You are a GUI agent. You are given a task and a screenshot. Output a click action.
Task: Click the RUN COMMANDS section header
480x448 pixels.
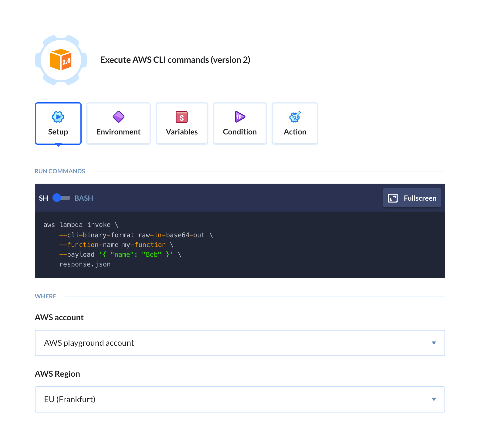click(60, 171)
